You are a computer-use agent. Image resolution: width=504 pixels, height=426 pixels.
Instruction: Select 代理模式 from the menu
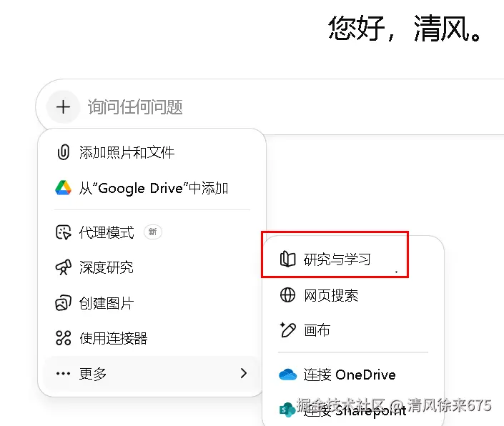tap(152, 232)
